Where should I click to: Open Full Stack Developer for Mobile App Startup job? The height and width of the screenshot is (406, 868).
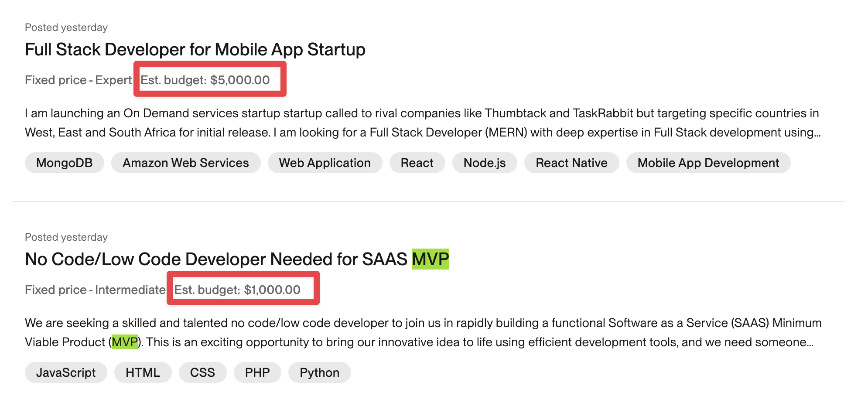tap(195, 50)
